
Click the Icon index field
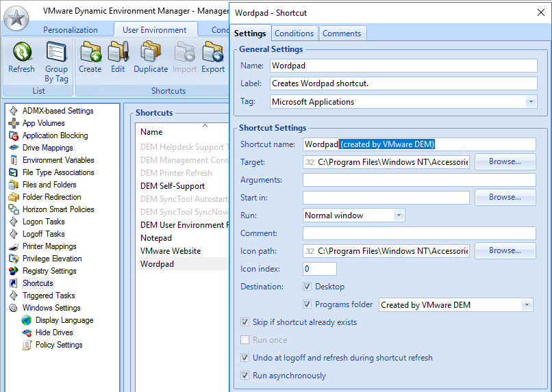(x=320, y=269)
